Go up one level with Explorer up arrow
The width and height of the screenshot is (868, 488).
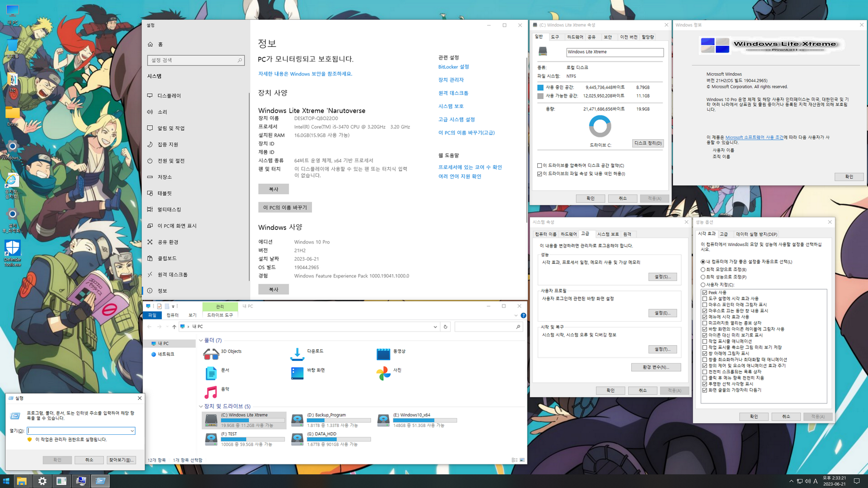point(174,327)
